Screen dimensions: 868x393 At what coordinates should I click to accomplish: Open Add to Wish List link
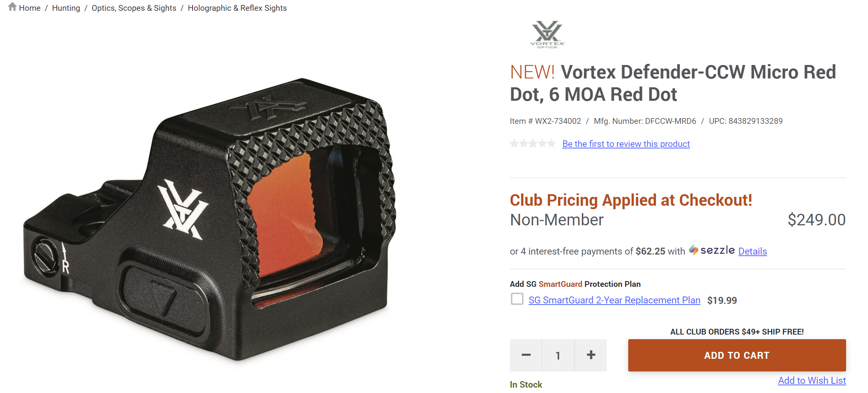pos(812,381)
